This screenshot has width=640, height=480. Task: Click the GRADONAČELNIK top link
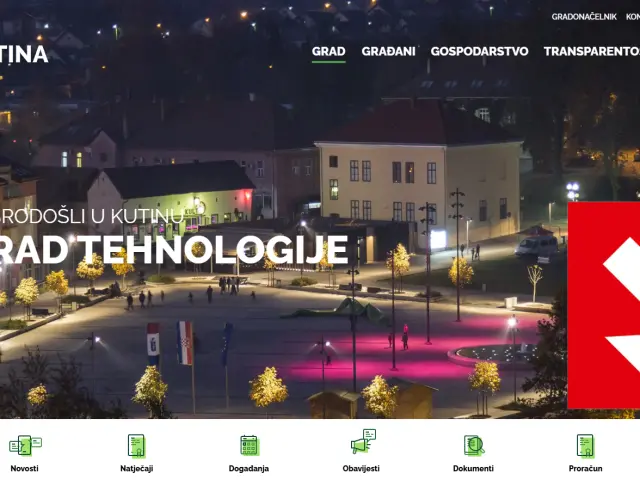pyautogui.click(x=583, y=17)
